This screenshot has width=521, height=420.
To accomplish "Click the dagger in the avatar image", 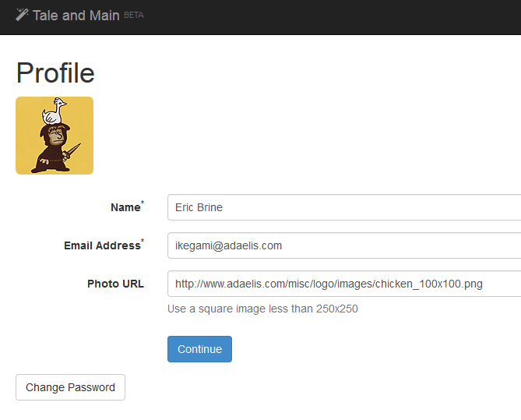I will tap(73, 152).
